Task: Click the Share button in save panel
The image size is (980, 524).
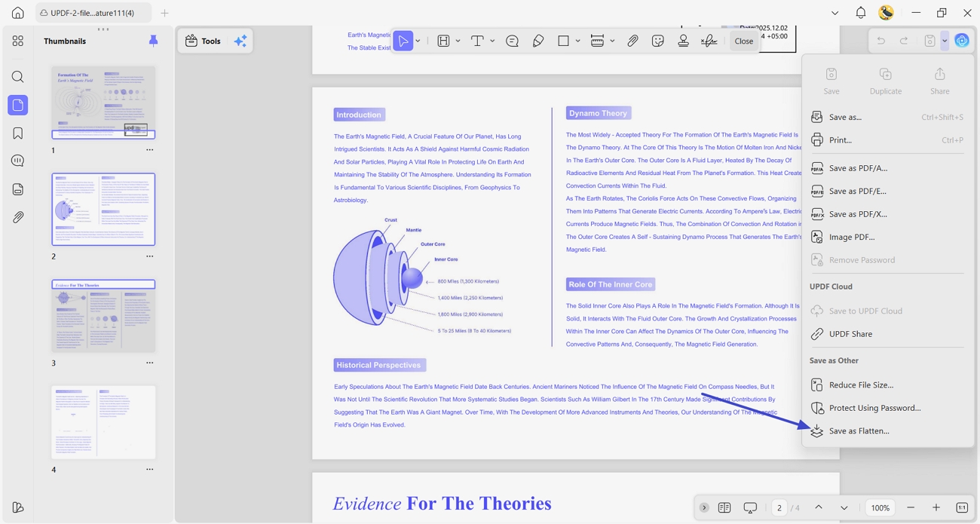Action: click(x=939, y=81)
